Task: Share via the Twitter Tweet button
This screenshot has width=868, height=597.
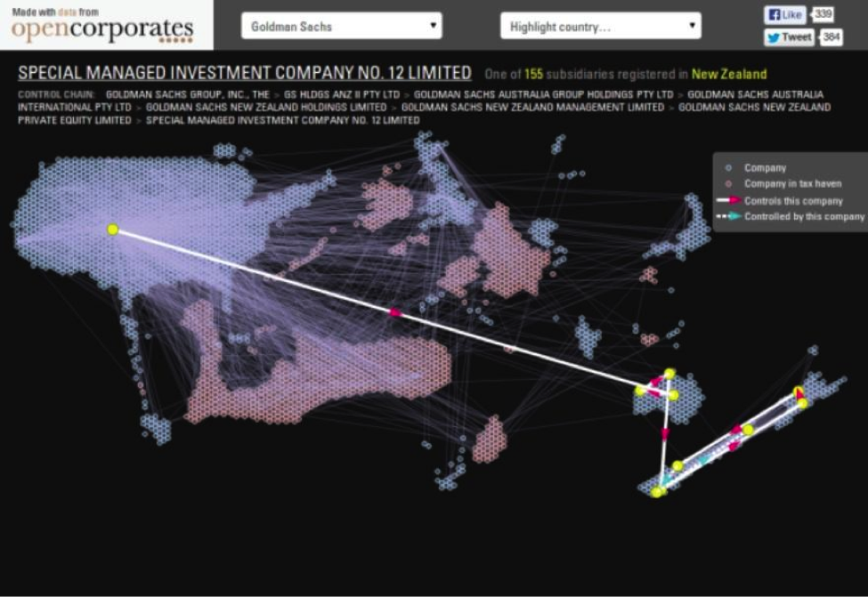Action: tap(789, 37)
